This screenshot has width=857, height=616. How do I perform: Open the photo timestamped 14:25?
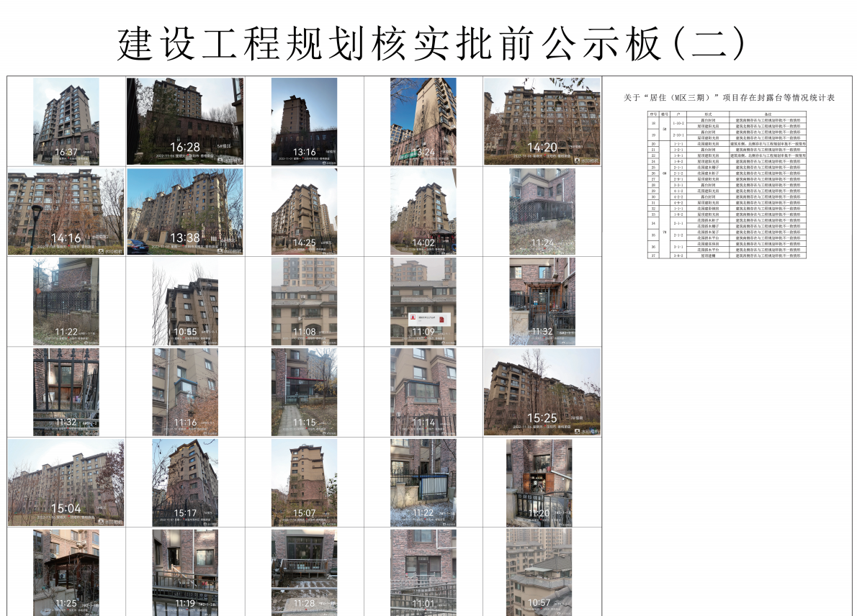pyautogui.click(x=304, y=212)
